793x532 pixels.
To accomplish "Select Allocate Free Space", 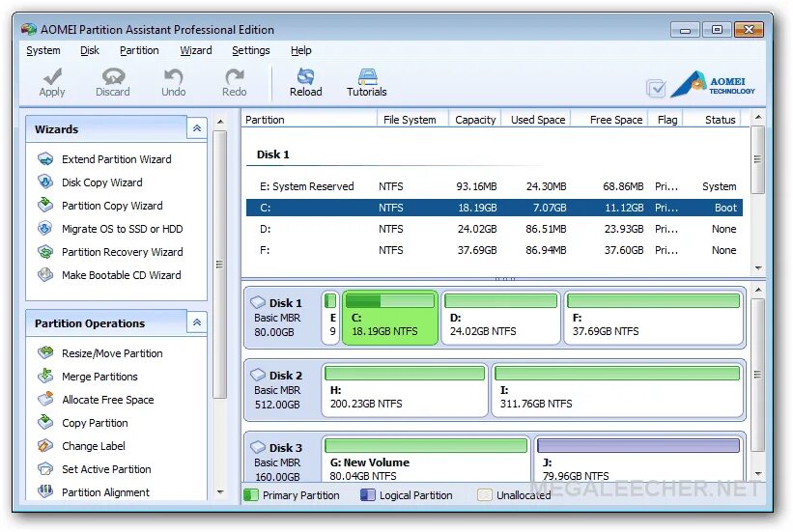I will pyautogui.click(x=107, y=400).
